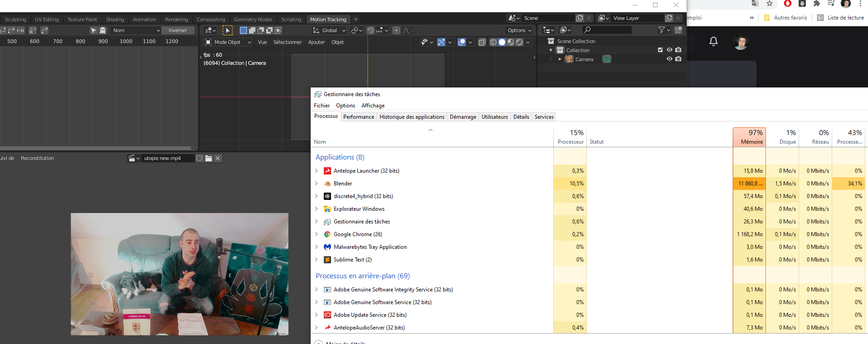This screenshot has height=344, width=868.
Task: Create a new collection in outliner
Action: [x=678, y=30]
